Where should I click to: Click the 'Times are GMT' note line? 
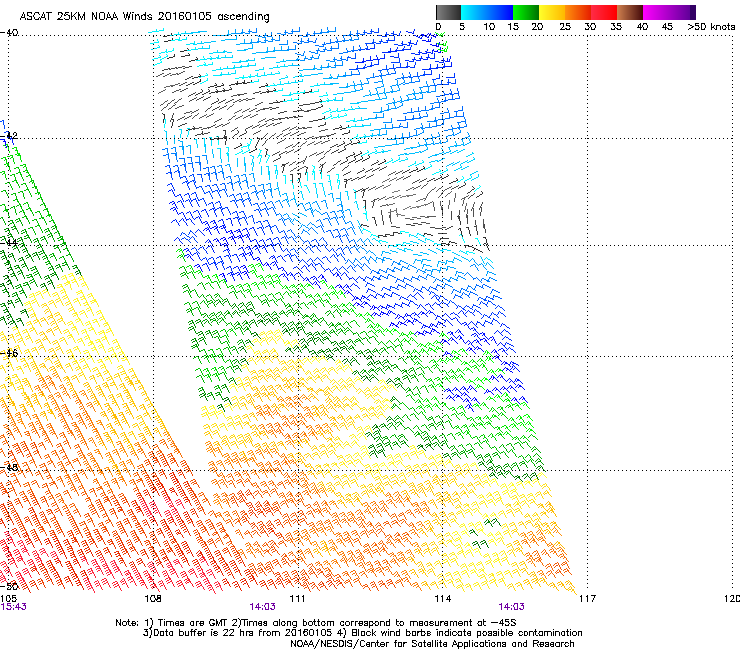coord(316,623)
